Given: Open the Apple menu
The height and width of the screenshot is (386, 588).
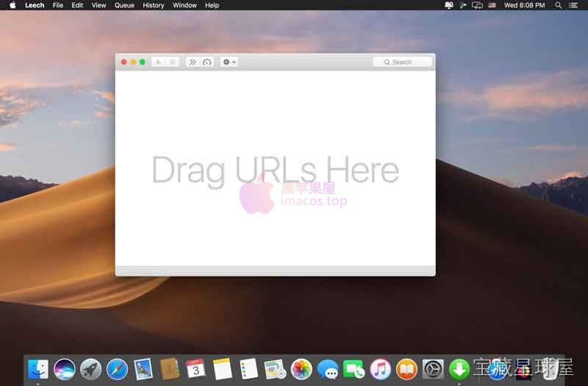Looking at the screenshot, I should (x=12, y=5).
